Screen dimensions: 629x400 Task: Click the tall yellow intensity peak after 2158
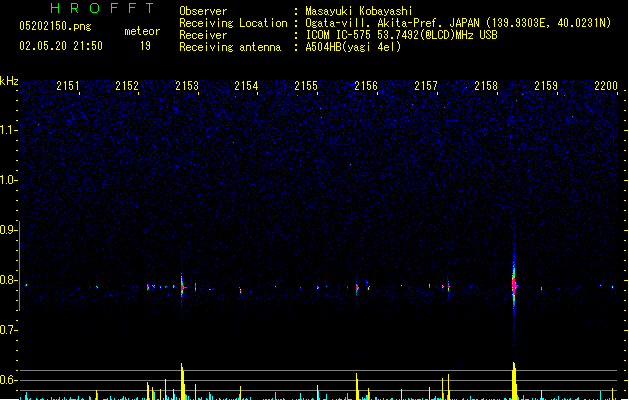514,380
